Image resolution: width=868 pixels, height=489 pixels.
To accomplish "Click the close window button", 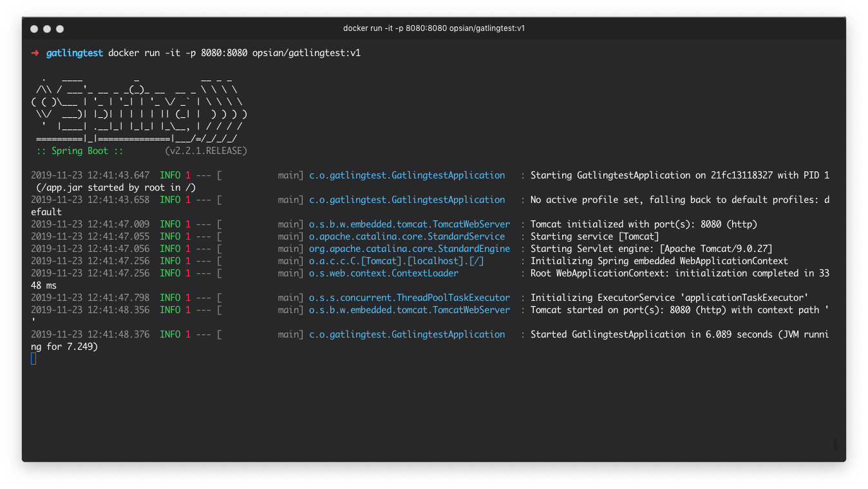I will 34,29.
